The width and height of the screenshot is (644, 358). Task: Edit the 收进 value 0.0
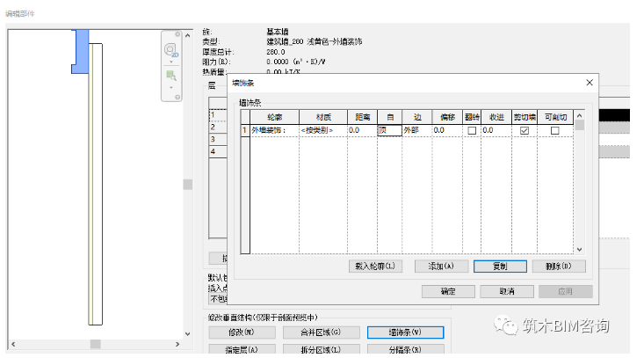pos(496,131)
